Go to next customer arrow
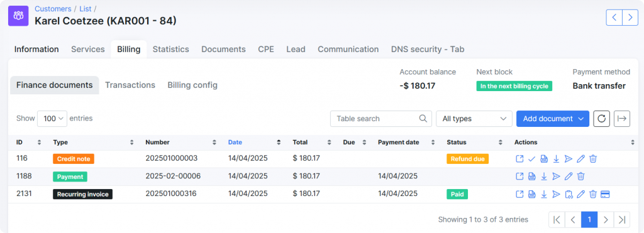The width and height of the screenshot is (644, 233). coord(630,18)
